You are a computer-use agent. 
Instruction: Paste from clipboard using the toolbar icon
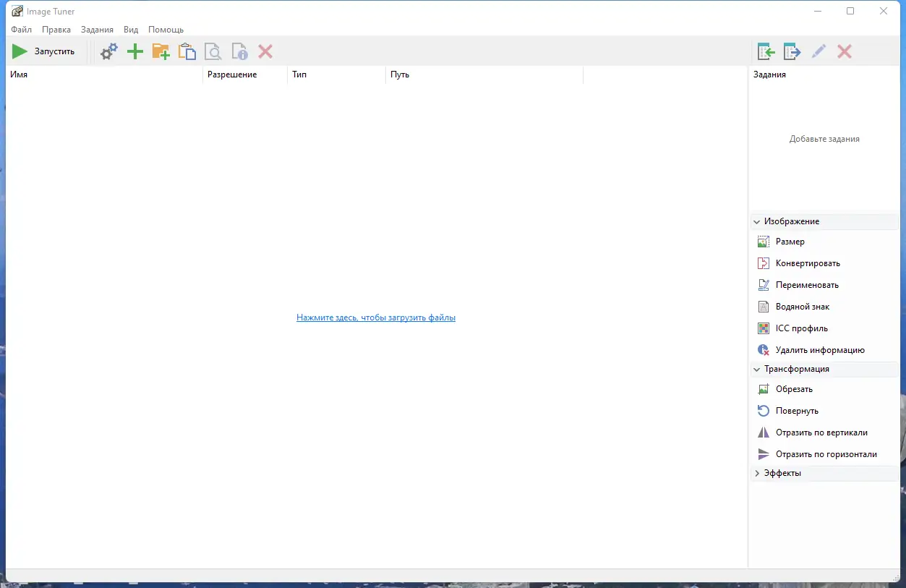pyautogui.click(x=187, y=51)
